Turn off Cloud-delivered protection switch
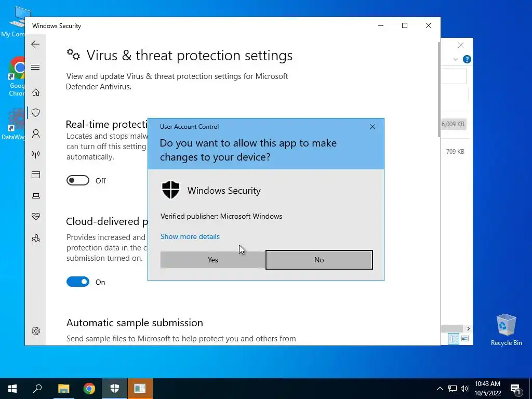 pyautogui.click(x=78, y=282)
